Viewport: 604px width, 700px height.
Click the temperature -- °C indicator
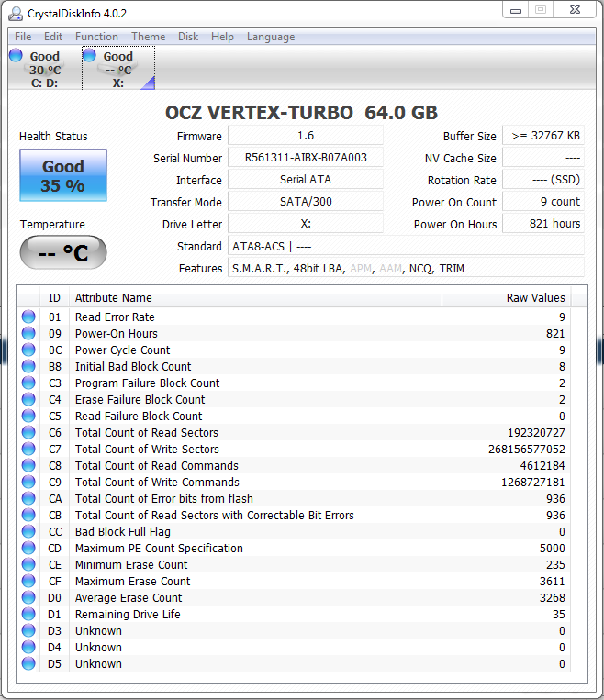(63, 252)
